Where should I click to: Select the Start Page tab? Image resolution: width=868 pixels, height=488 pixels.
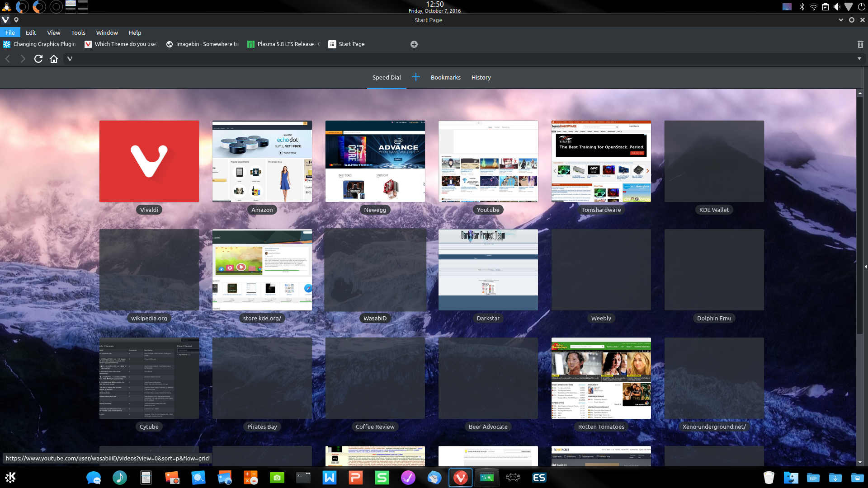coord(365,44)
